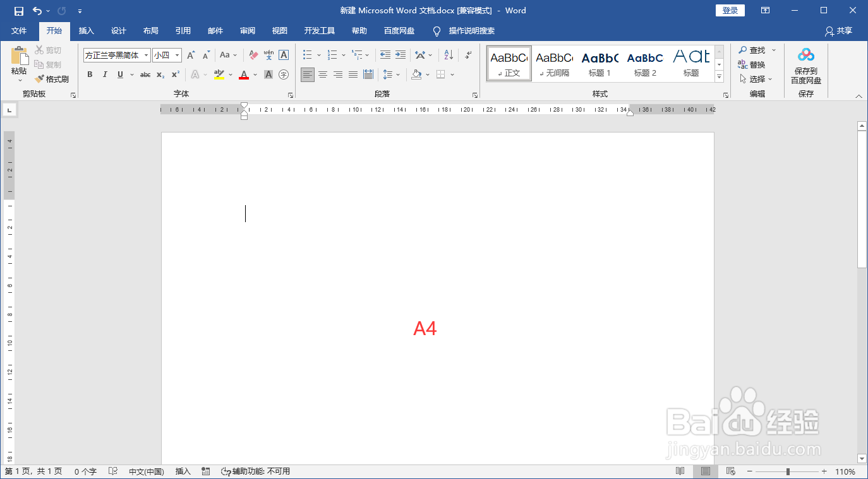Toggle Strikethrough (abc) formatting
Image resolution: width=868 pixels, height=479 pixels.
pyautogui.click(x=145, y=74)
